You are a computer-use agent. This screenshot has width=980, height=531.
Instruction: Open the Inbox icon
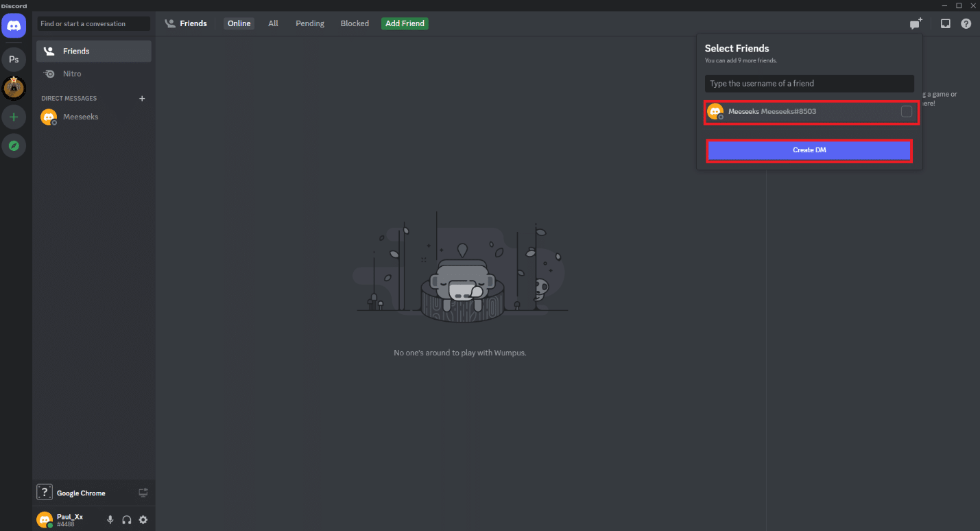click(945, 23)
